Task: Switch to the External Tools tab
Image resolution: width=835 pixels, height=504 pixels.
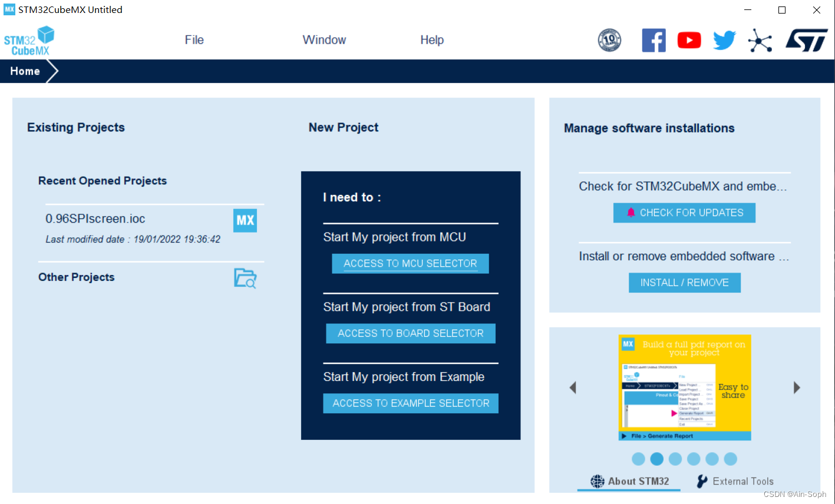Action: point(735,481)
